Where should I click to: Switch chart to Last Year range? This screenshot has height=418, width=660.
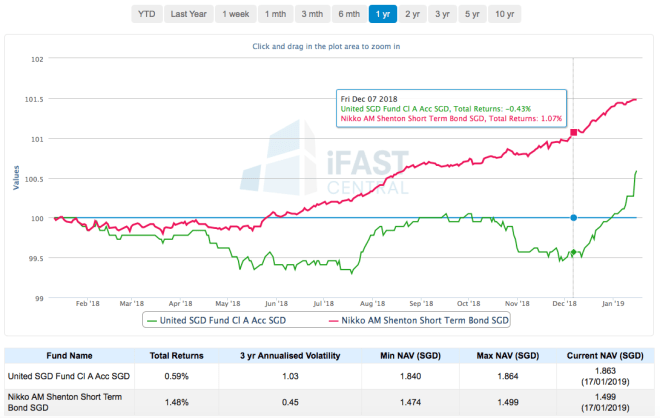click(x=188, y=14)
